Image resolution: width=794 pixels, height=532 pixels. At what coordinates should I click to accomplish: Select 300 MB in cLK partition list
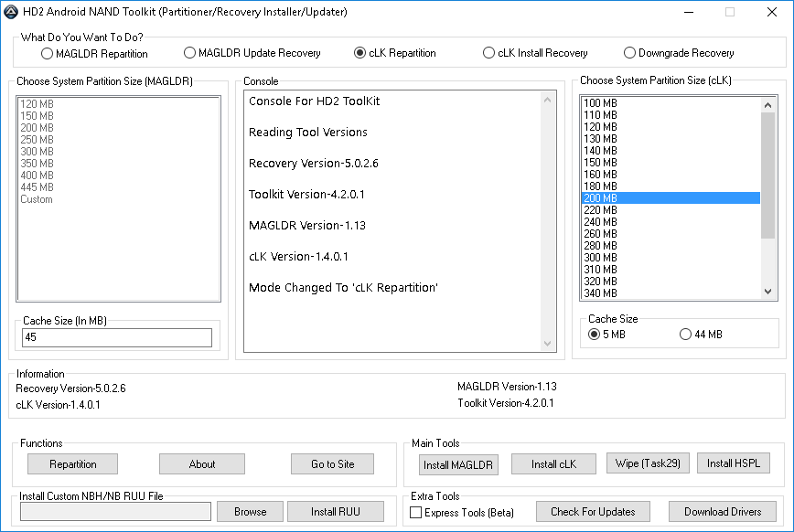[671, 258]
